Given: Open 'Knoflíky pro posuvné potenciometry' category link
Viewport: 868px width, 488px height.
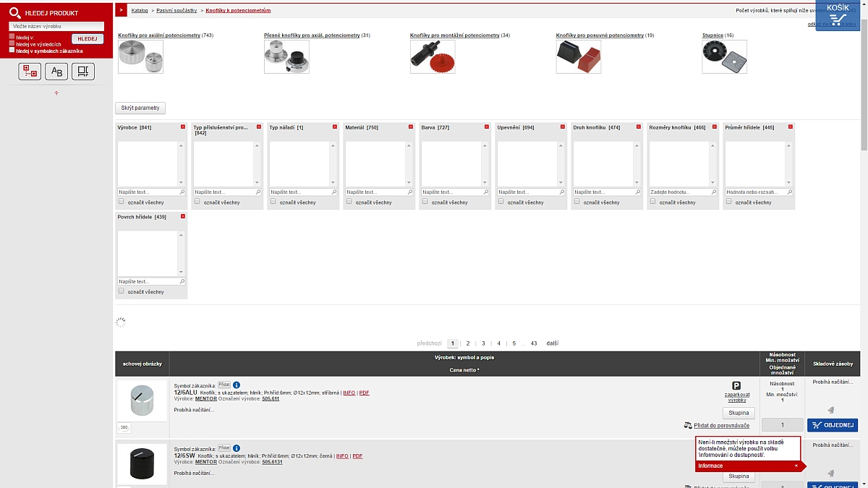Looking at the screenshot, I should point(600,35).
